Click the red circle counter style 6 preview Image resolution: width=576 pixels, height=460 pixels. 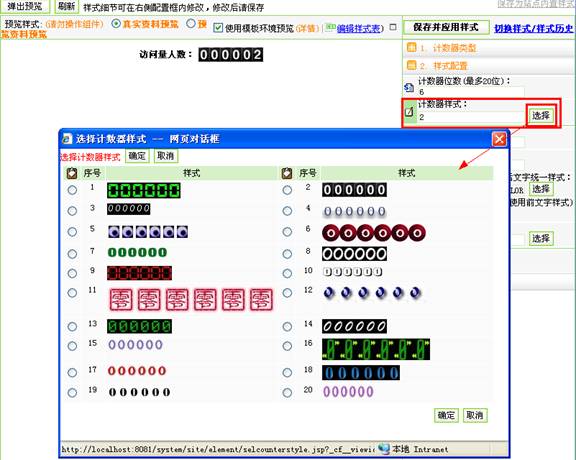pyautogui.click(x=374, y=233)
